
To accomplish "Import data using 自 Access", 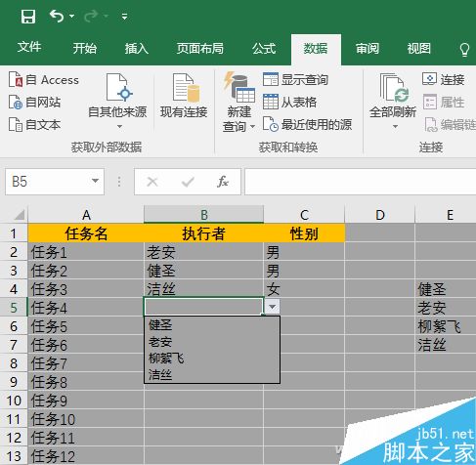I will coord(44,80).
